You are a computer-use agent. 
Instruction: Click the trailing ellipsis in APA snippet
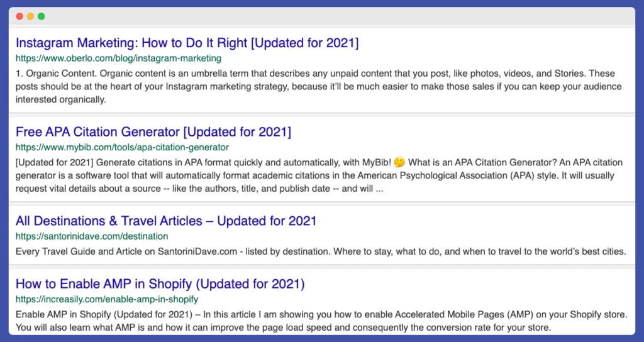click(x=379, y=189)
